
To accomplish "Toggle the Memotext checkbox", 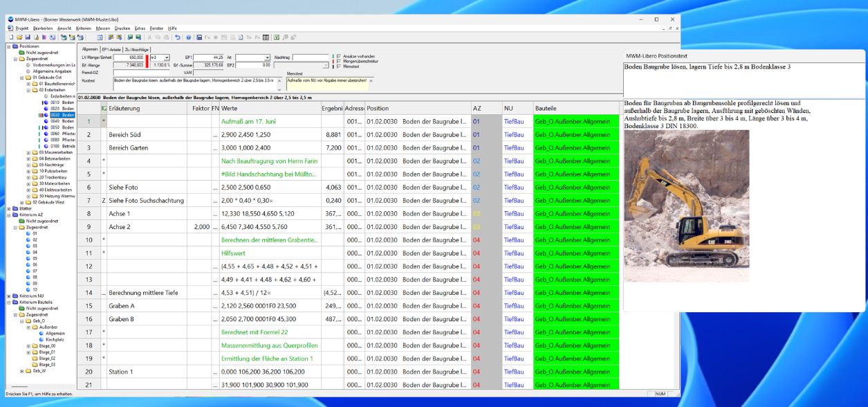I will pyautogui.click(x=338, y=66).
